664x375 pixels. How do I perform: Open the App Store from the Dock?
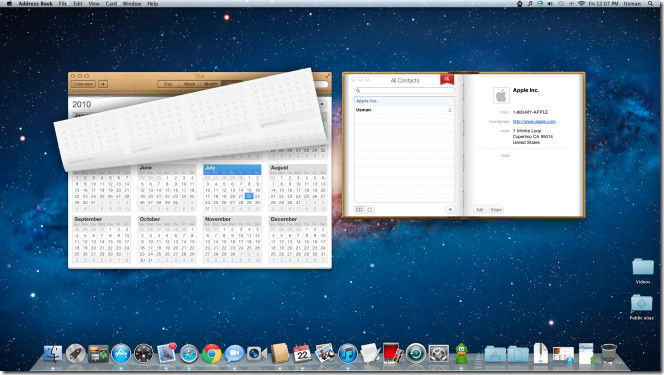point(121,353)
